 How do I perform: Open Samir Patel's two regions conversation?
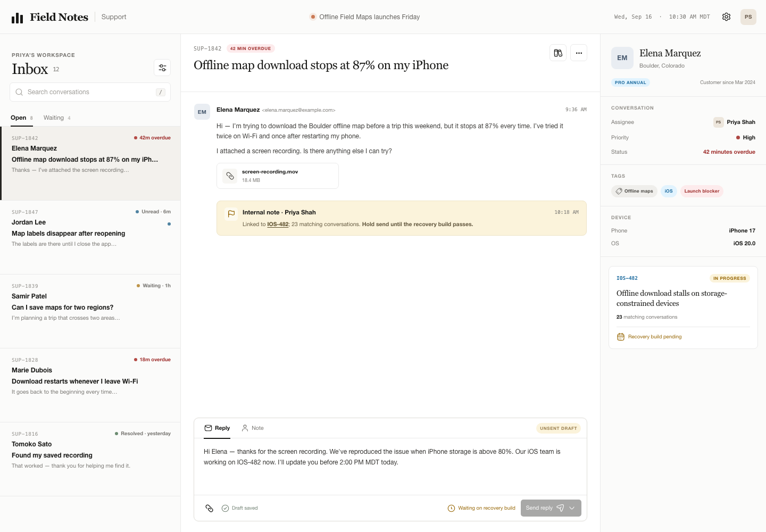pos(90,311)
